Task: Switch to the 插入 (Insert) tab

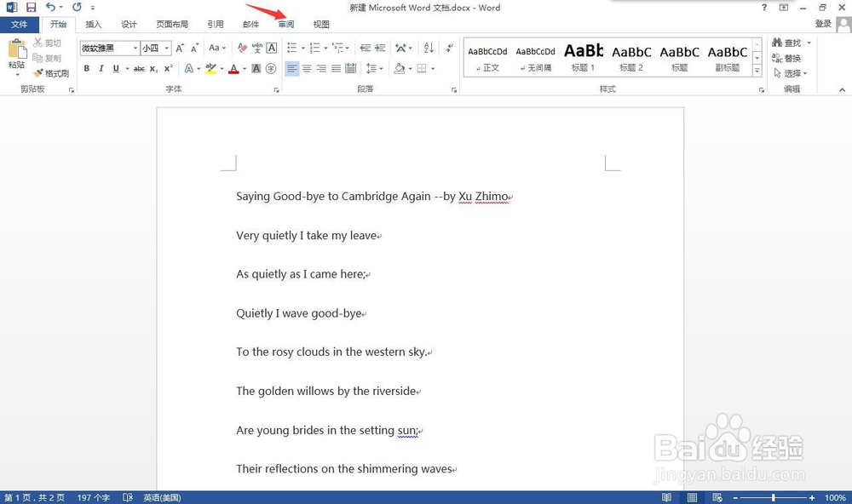Action: (x=94, y=25)
